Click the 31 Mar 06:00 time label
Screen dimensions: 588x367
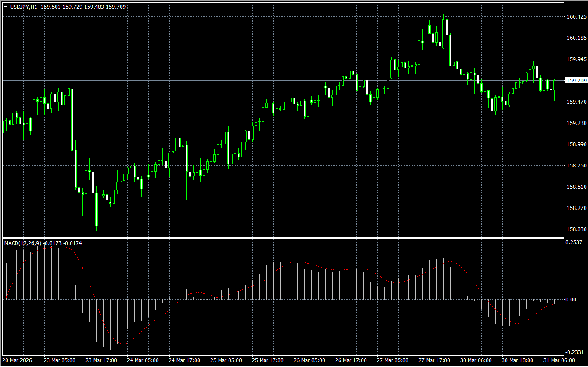(x=559, y=360)
